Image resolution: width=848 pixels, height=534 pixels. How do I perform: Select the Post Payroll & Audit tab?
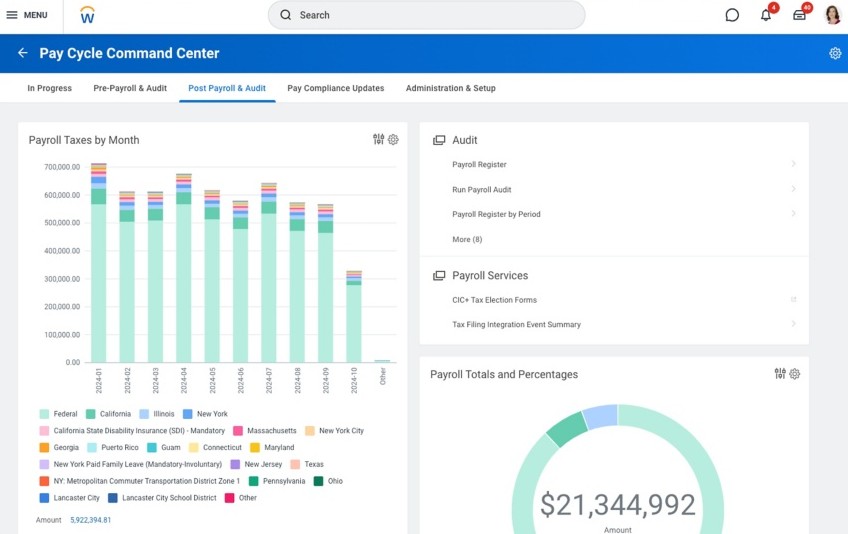click(x=227, y=88)
